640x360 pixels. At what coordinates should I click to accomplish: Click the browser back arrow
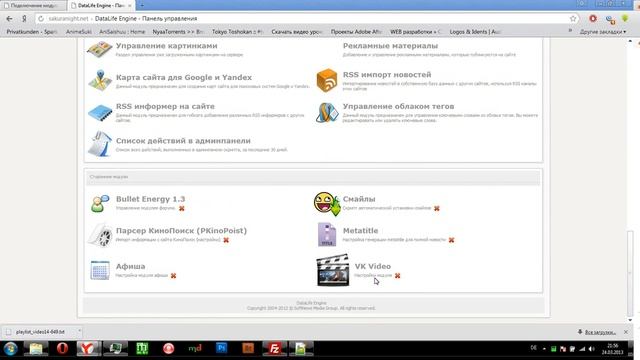9,19
